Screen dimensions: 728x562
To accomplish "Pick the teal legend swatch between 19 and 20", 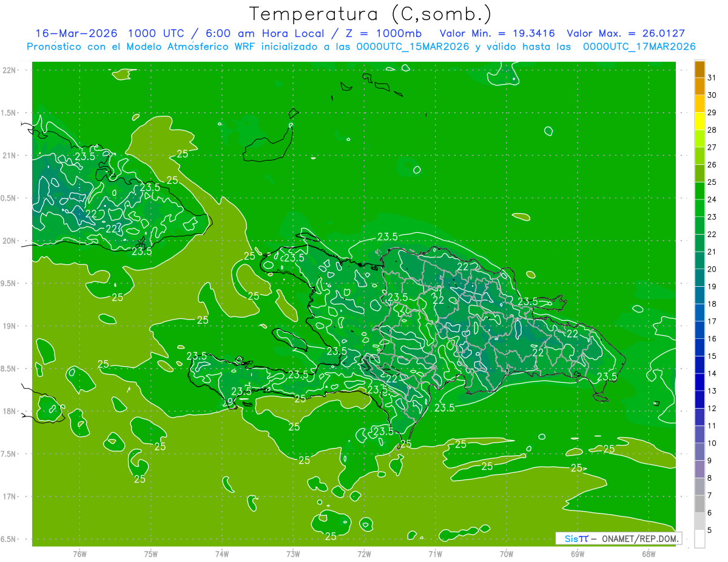I will [700, 278].
